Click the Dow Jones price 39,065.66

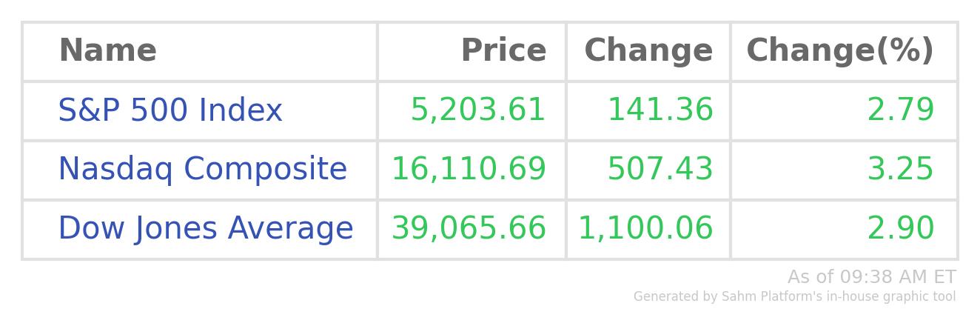(x=469, y=229)
